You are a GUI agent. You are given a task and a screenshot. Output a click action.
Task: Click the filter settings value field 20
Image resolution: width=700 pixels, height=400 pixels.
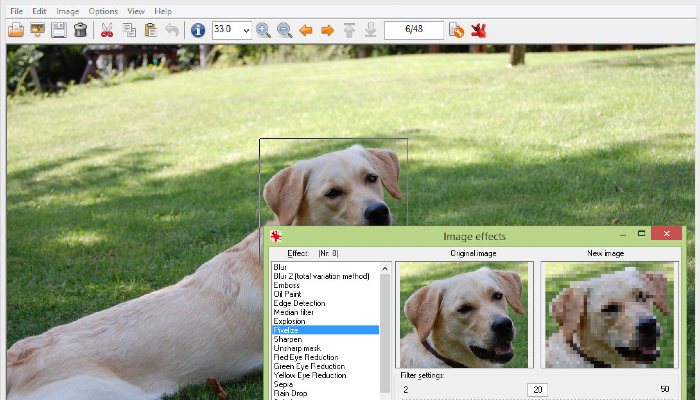538,390
